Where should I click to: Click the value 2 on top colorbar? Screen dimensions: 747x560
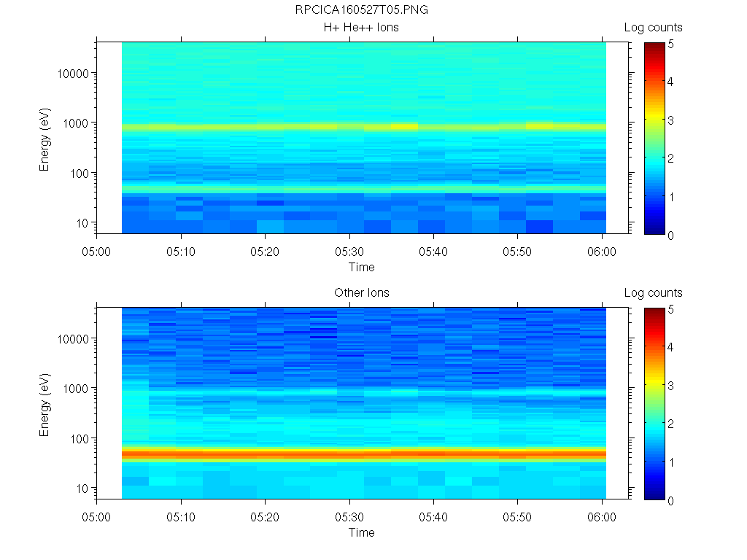coord(671,158)
